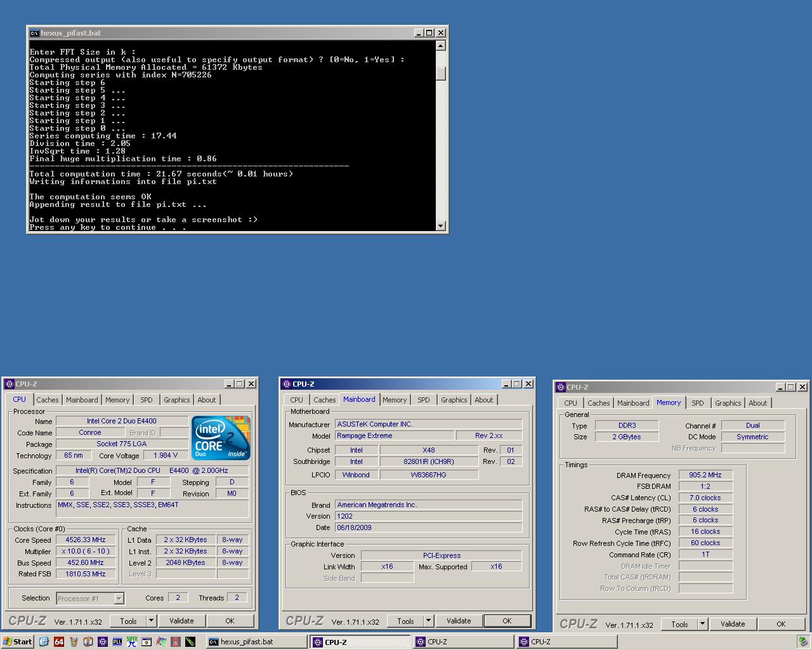Activate the third CPU-Z taskbar button
The height and width of the screenshot is (650, 812).
(x=566, y=642)
